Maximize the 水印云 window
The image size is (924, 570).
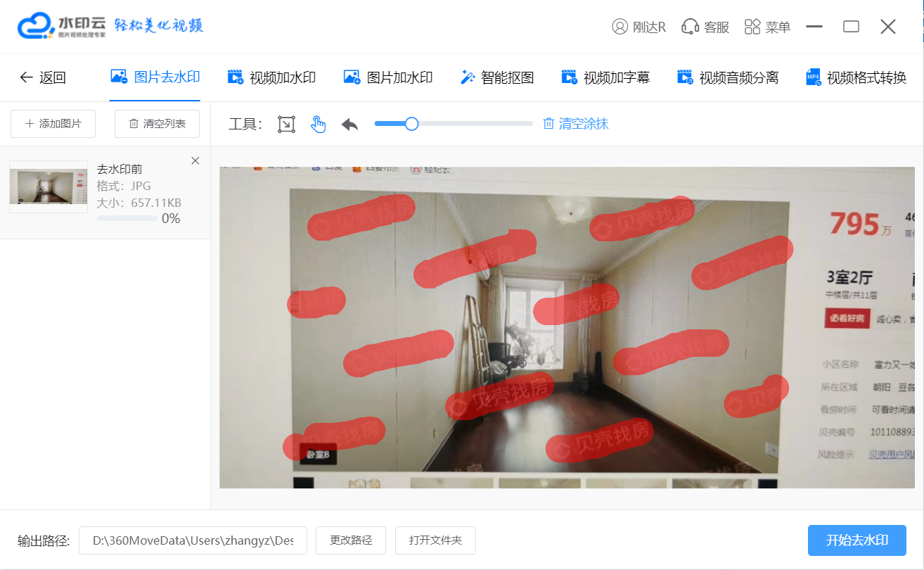tap(851, 27)
